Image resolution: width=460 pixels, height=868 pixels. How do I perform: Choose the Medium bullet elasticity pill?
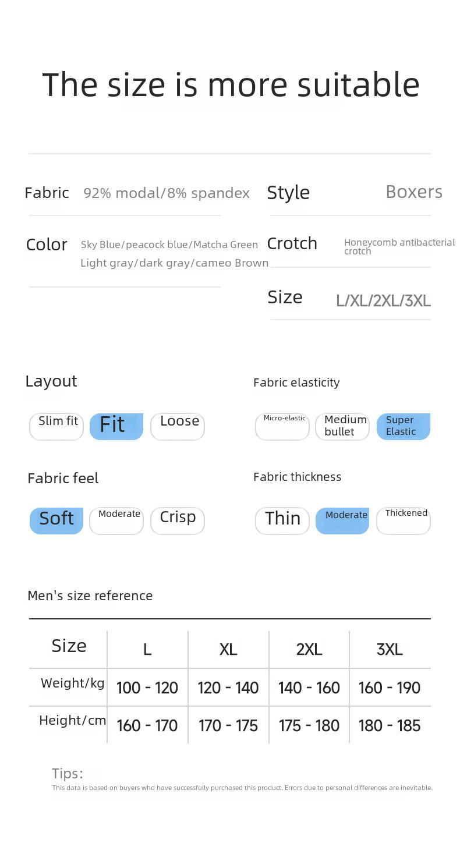coord(342,427)
